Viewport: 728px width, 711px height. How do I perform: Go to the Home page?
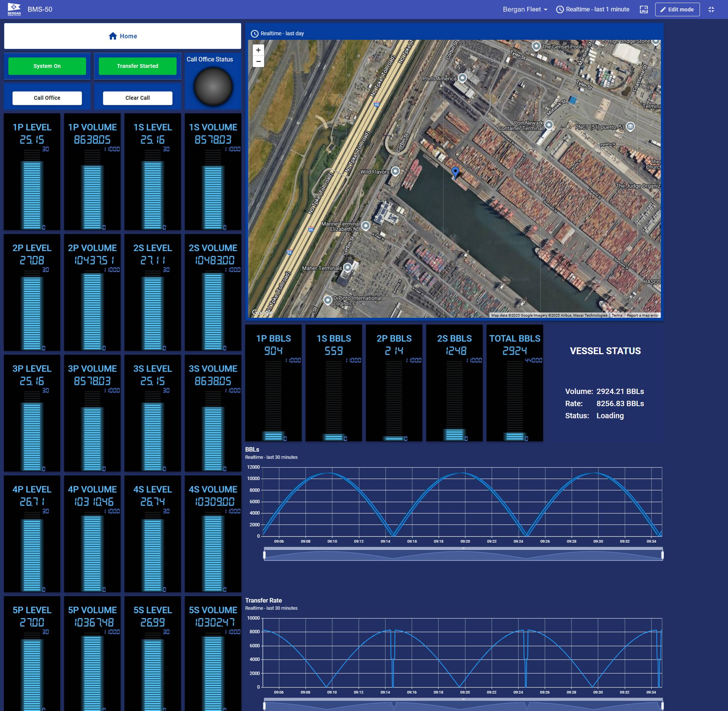pyautogui.click(x=122, y=36)
